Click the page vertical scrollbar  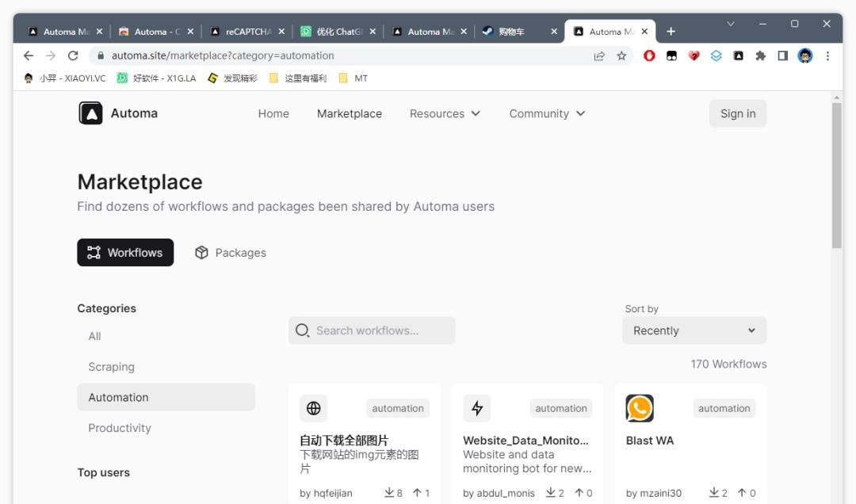(x=836, y=174)
